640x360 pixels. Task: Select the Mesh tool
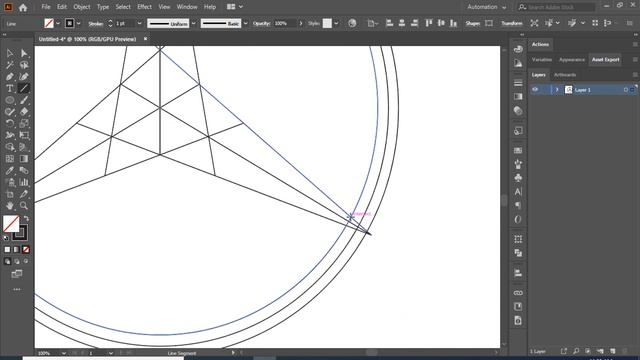pos(10,159)
